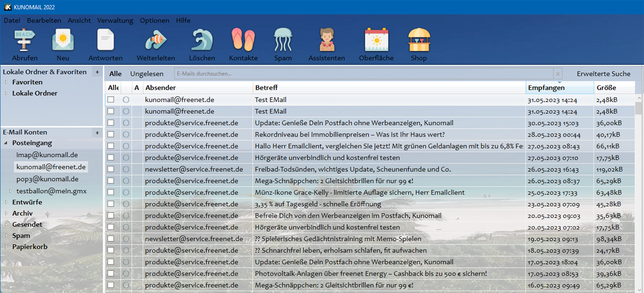This screenshot has width=644, height=293.
Task: Check the box for Münz-Ikone Grace-Kelly row
Action: [x=111, y=193]
